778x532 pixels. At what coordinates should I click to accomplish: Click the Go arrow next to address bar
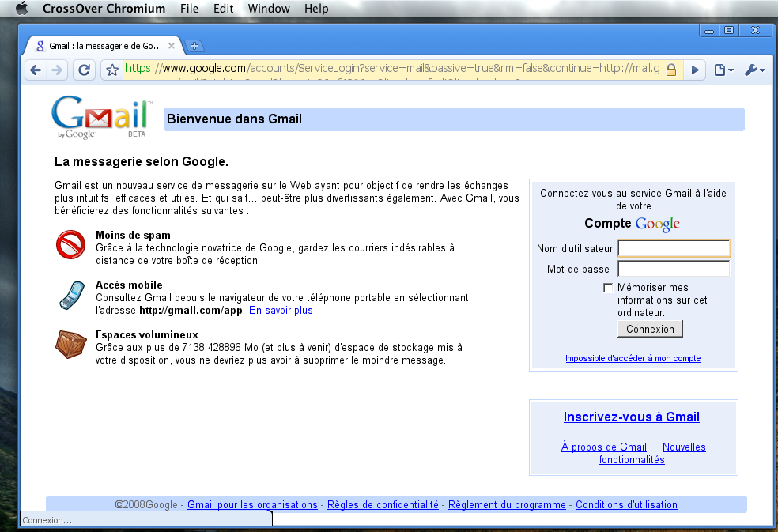tap(695, 70)
